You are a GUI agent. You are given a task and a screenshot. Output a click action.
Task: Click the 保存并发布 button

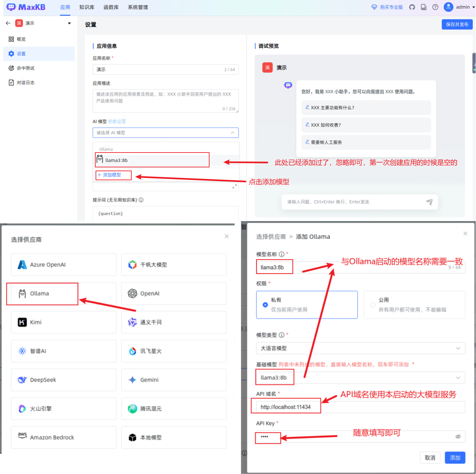pos(457,24)
